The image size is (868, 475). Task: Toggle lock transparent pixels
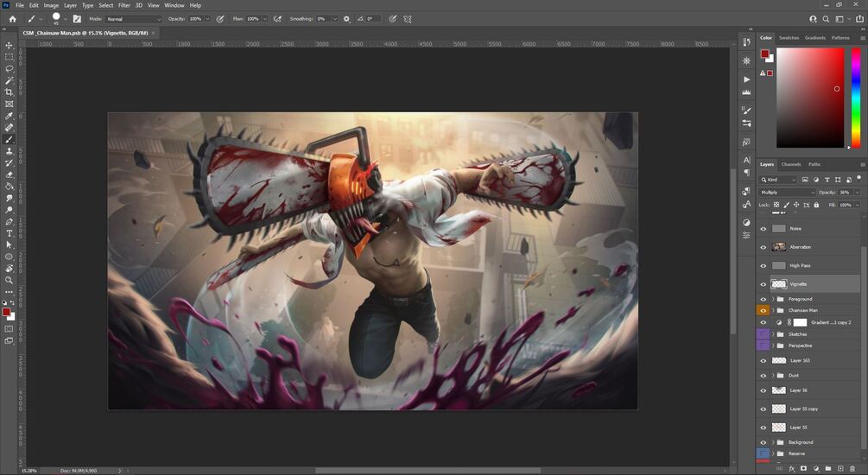tap(776, 205)
